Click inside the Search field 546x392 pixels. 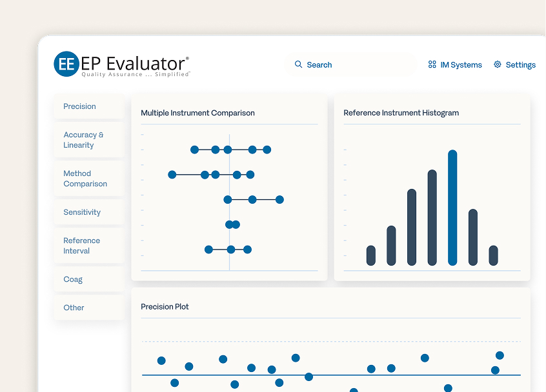point(352,64)
